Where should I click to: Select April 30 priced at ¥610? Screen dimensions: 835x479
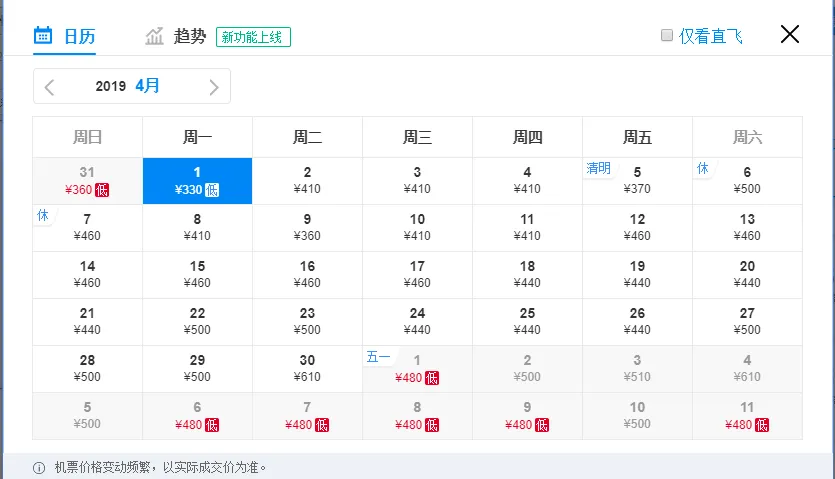click(307, 368)
